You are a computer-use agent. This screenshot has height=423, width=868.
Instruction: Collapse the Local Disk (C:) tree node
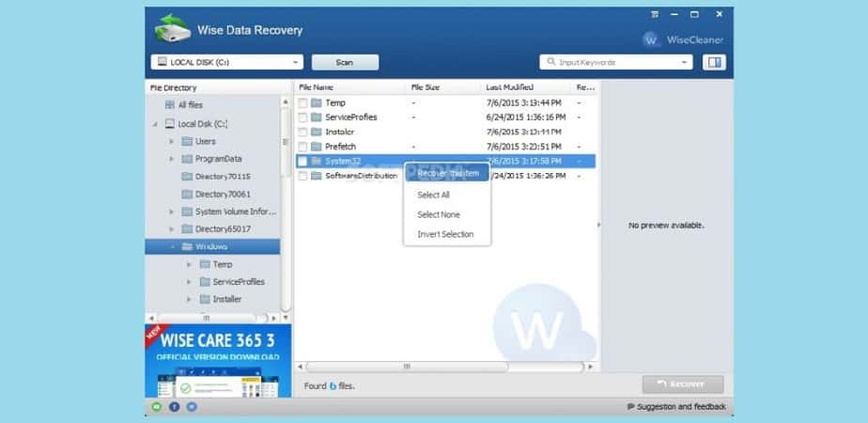[155, 124]
